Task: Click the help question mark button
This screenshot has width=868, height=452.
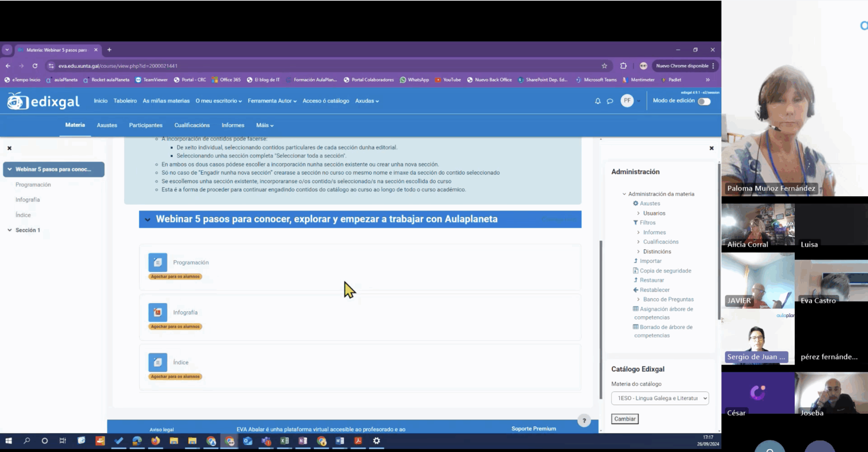Action: pos(584,421)
